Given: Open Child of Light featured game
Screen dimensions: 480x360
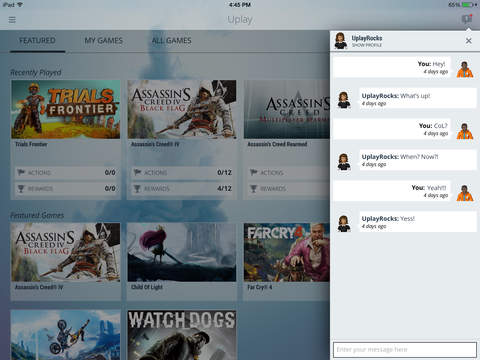Looking at the screenshot, I should (x=182, y=252).
